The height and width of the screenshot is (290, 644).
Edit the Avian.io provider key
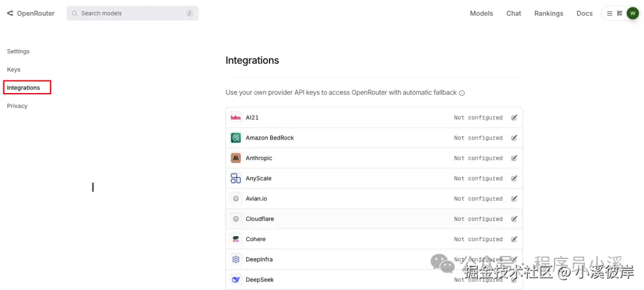514,199
